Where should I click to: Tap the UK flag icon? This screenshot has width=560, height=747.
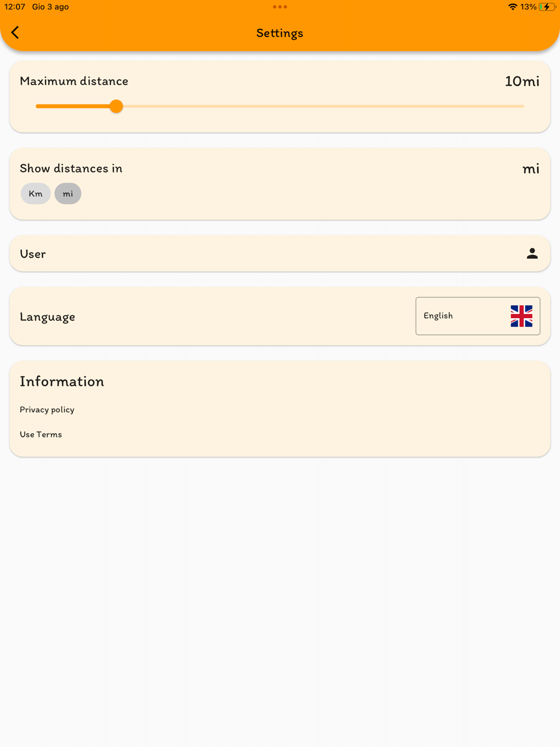(521, 316)
